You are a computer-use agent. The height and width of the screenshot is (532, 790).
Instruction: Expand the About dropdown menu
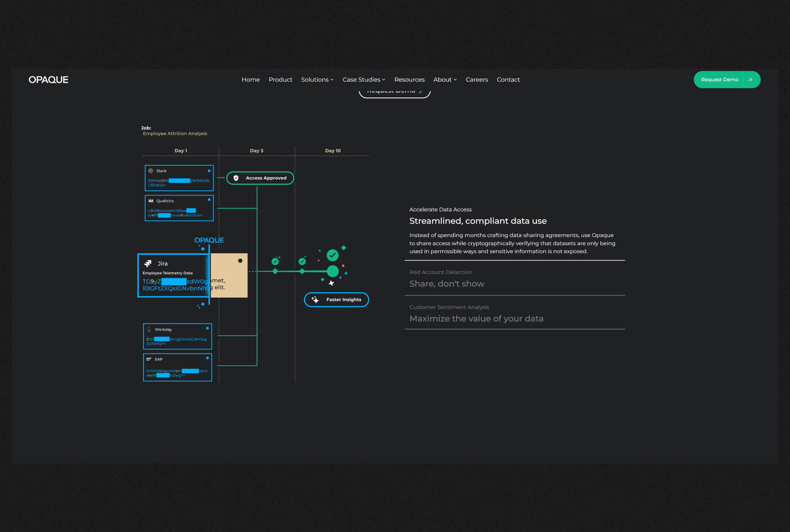tap(445, 80)
